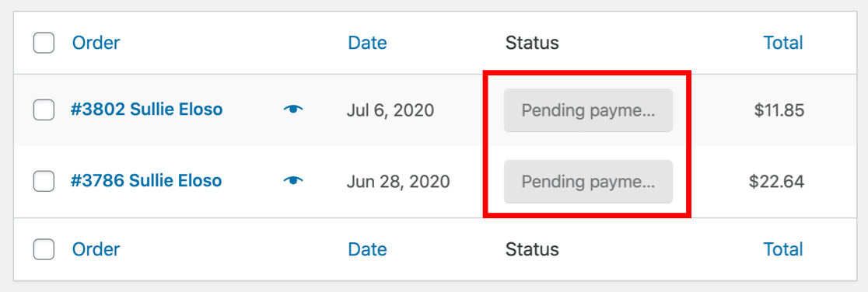Screen dimensions: 868x292
Task: Sort by the Date column in the header
Action: pyautogui.click(x=368, y=43)
